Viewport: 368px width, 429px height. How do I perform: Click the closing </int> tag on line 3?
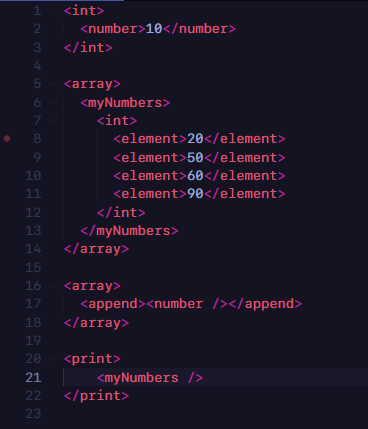point(88,48)
